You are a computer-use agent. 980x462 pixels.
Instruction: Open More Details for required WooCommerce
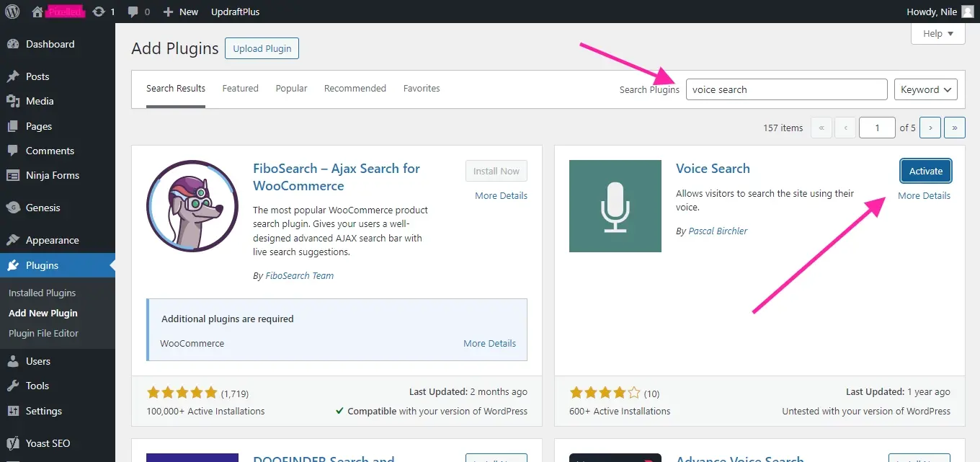pyautogui.click(x=490, y=344)
